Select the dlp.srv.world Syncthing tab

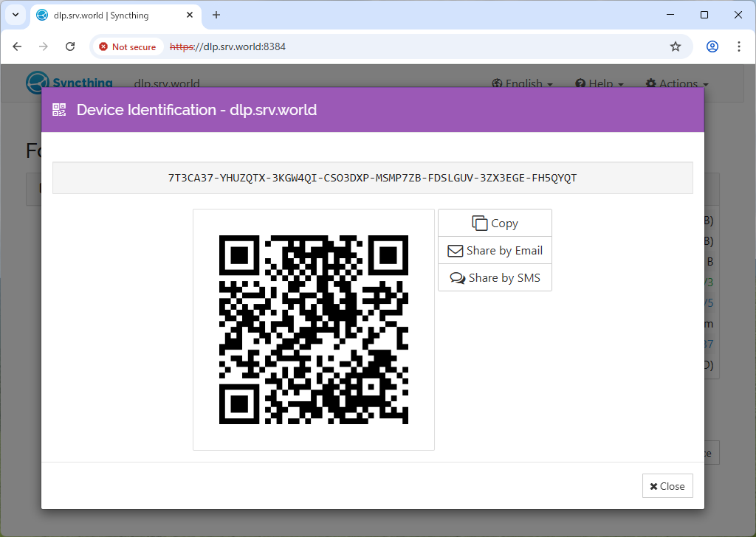point(111,15)
